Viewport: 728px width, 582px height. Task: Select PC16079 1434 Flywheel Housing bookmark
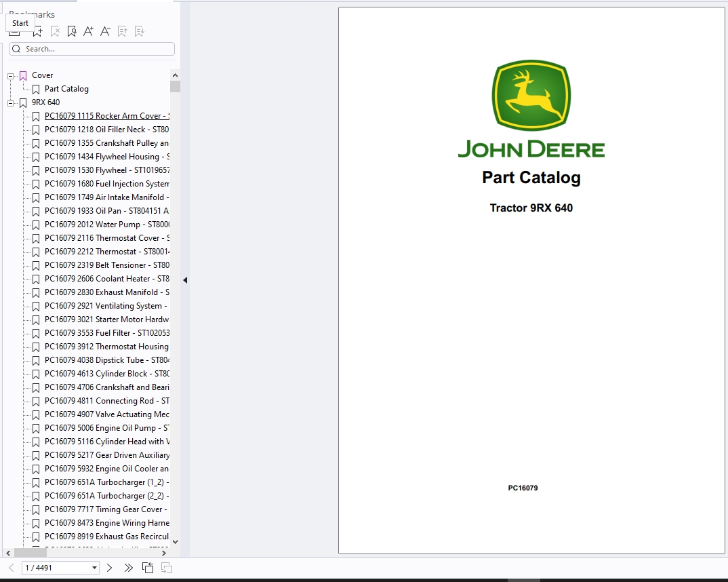[107, 157]
